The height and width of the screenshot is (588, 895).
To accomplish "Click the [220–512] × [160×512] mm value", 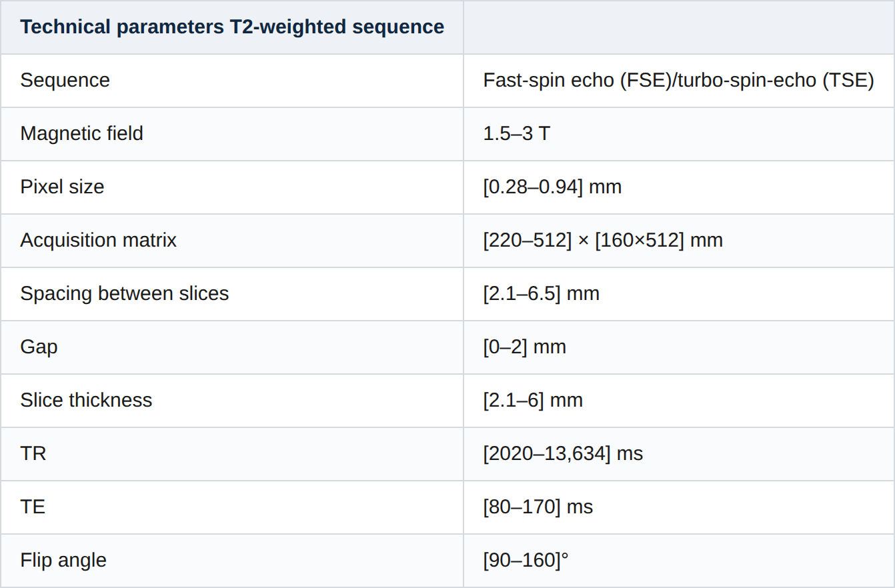I will [603, 240].
